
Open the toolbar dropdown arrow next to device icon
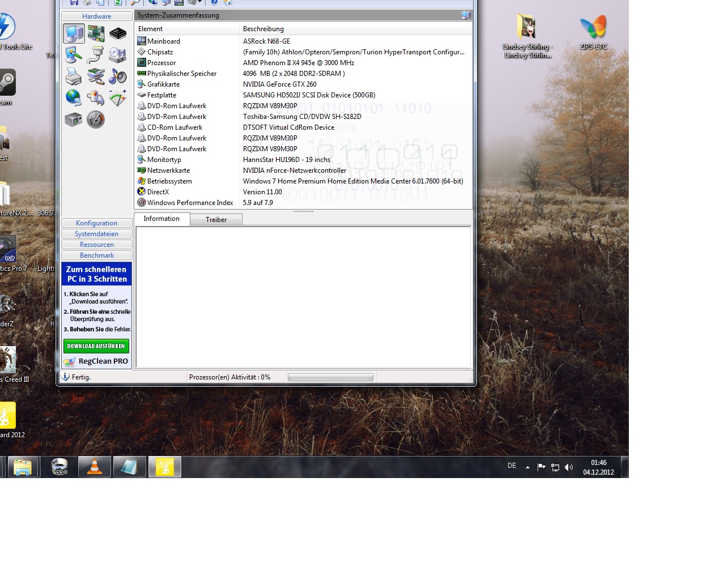(199, 2)
